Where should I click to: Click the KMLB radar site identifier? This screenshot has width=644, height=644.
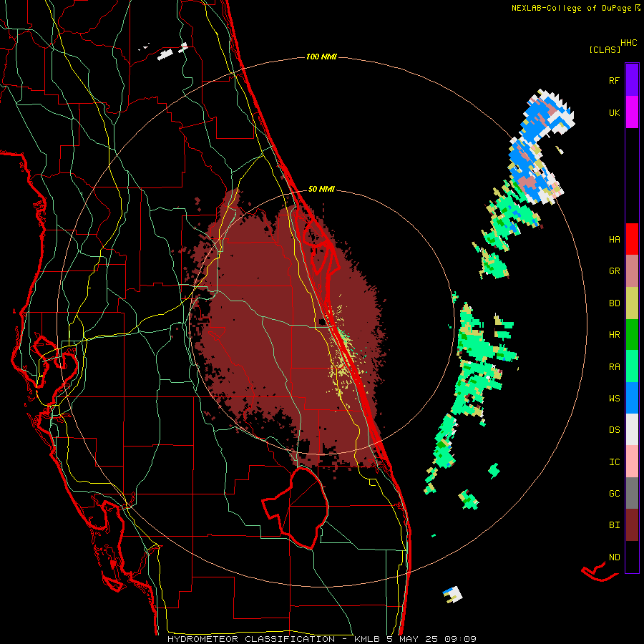(367, 639)
